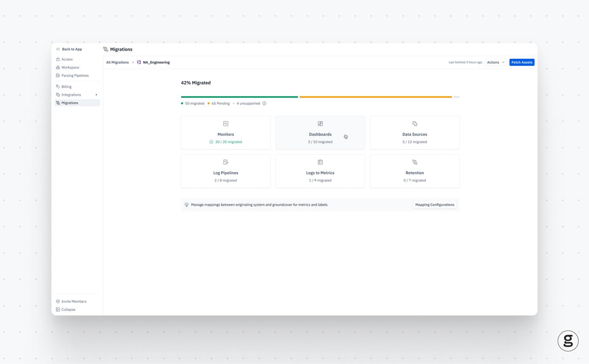The width and height of the screenshot is (589, 364).
Task: Click the '50 migrated' legend text
Action: point(195,104)
